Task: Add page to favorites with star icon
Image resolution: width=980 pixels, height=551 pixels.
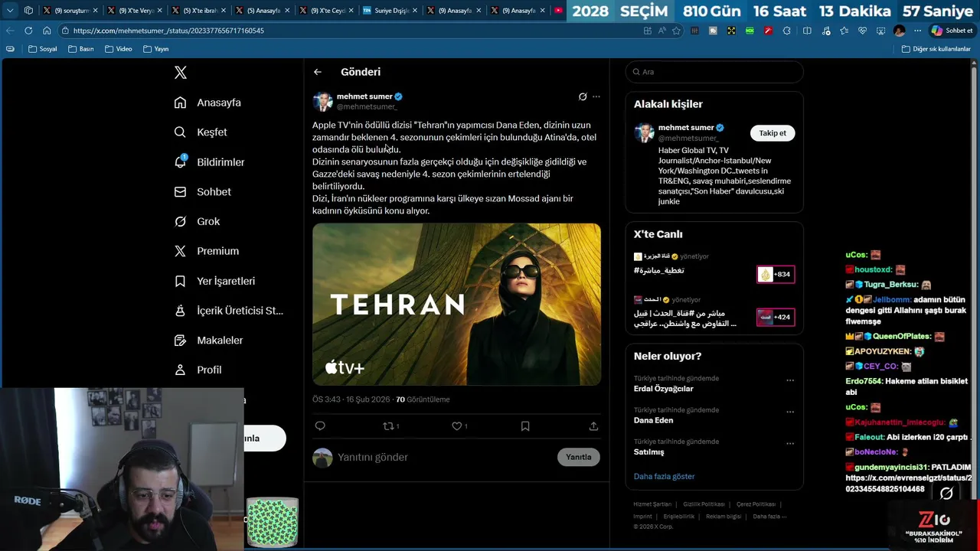Action: [676, 31]
